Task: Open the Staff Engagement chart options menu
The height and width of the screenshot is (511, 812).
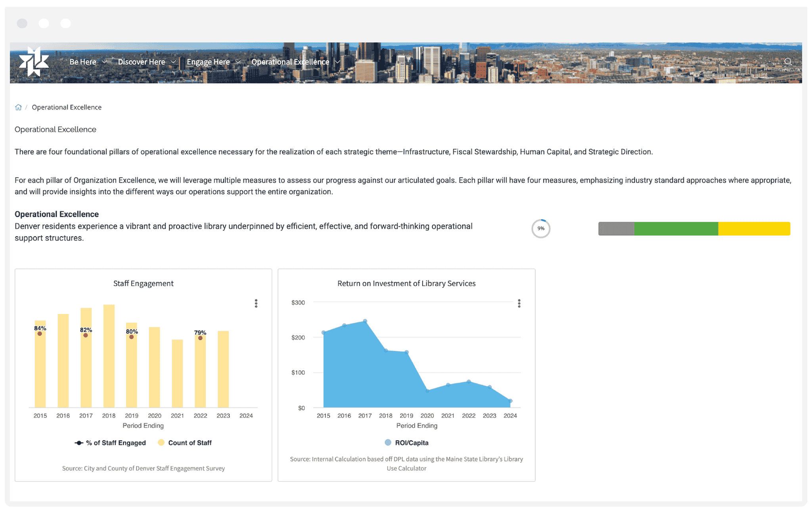Action: click(x=256, y=304)
